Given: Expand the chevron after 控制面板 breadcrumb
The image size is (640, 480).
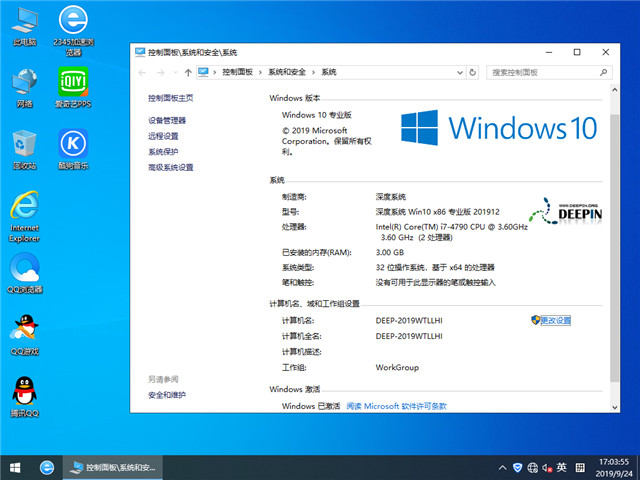Looking at the screenshot, I should click(260, 72).
